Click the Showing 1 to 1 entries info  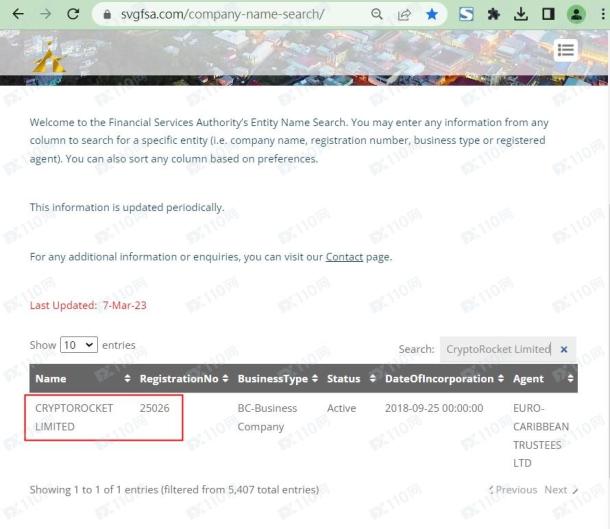174,490
